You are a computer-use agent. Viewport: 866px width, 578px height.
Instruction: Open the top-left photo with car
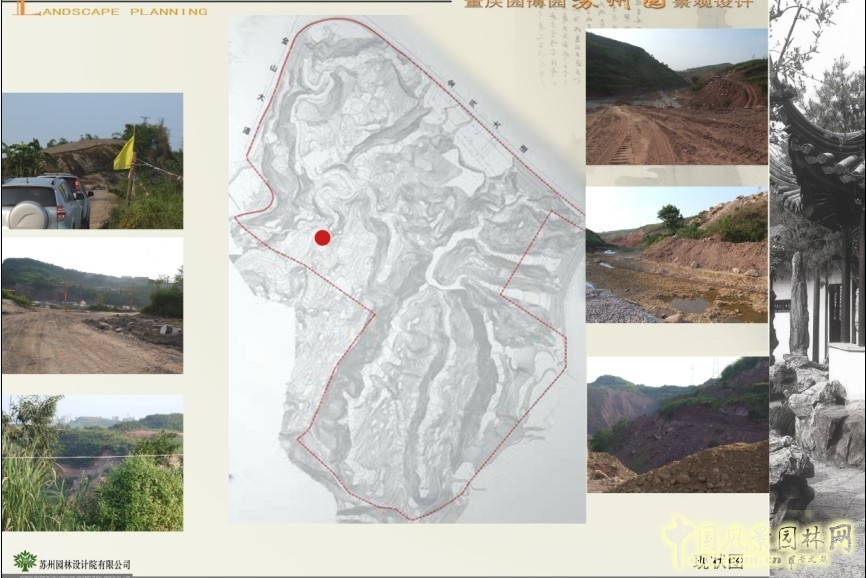point(92,161)
